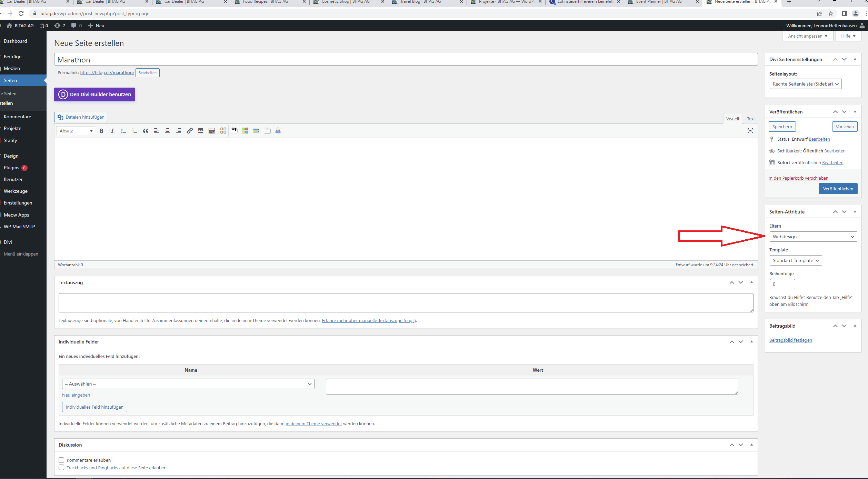This screenshot has width=868, height=479.
Task: Click the Veröffentlichen publish button
Action: [x=838, y=189]
